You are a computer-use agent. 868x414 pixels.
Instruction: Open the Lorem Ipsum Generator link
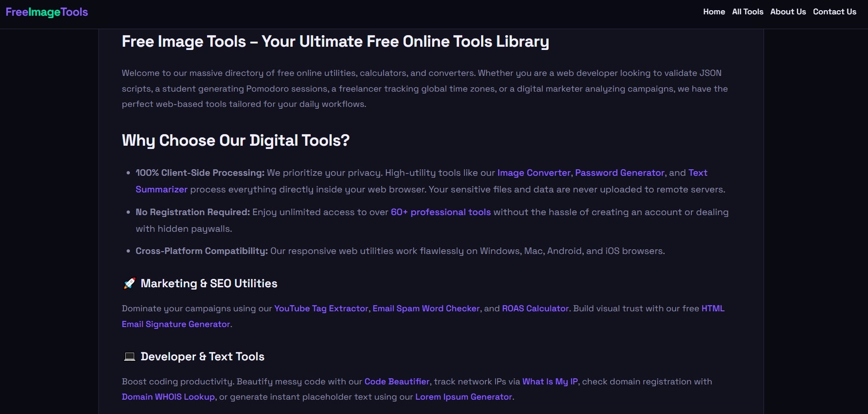pos(464,397)
